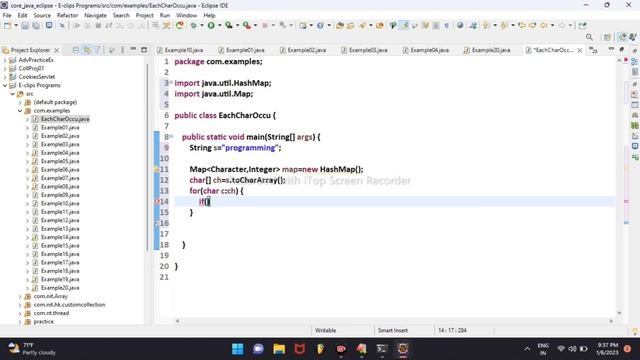This screenshot has width=640, height=360.
Task: Click the magnifier Quick Access search icon
Action: 589,37
